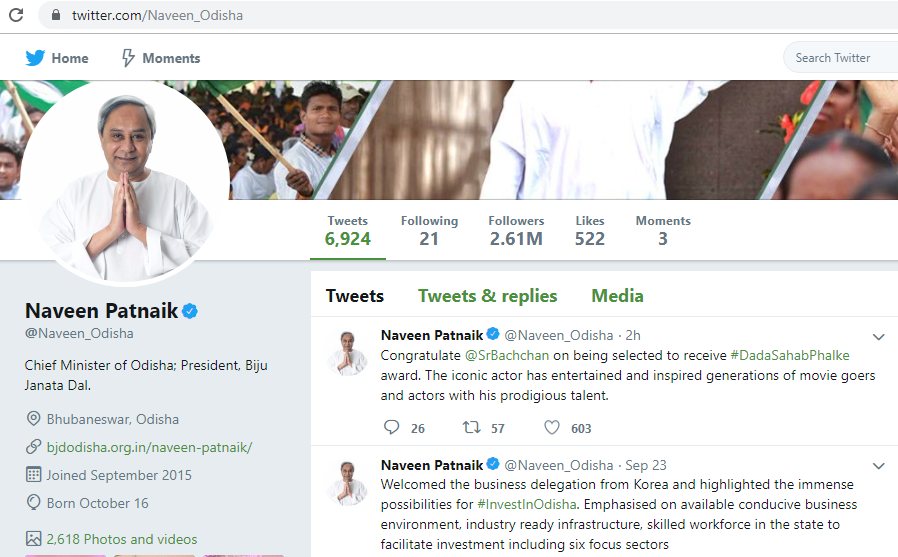Open bjdodisha.org.in/naveen-patnaik/ website link
The image size is (898, 557).
(149, 447)
